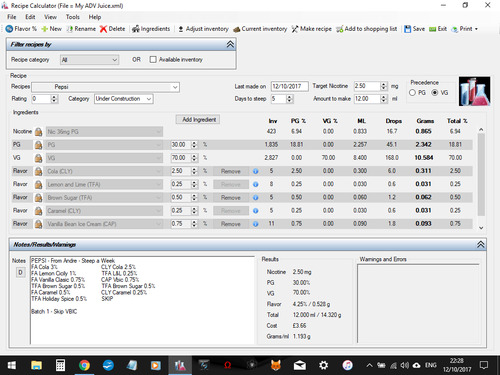Click the Amount to make stepper arrows

[x=384, y=99]
